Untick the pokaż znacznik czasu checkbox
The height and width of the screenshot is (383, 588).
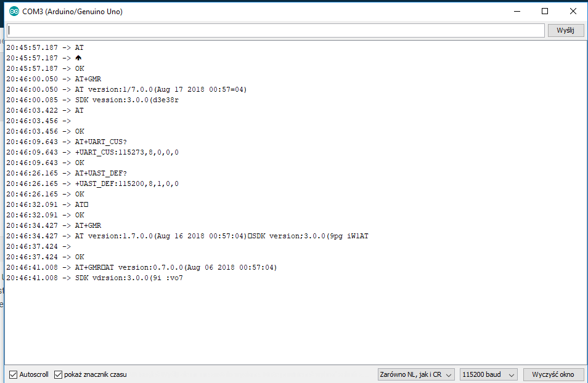coord(58,374)
